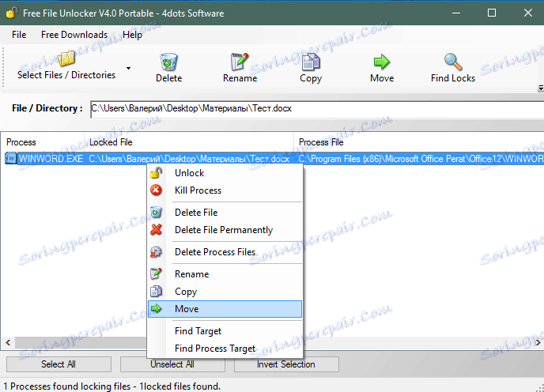Choose Copy in context menu
The height and width of the screenshot is (392, 544).
click(x=225, y=292)
